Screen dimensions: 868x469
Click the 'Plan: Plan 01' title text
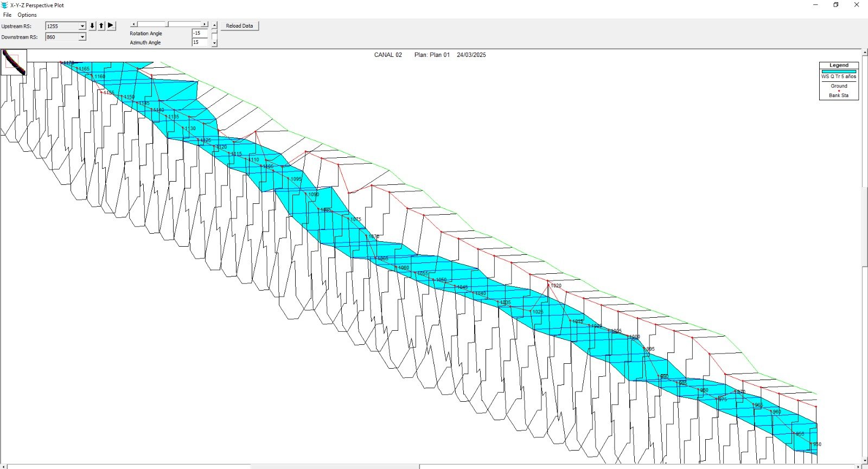(x=432, y=55)
